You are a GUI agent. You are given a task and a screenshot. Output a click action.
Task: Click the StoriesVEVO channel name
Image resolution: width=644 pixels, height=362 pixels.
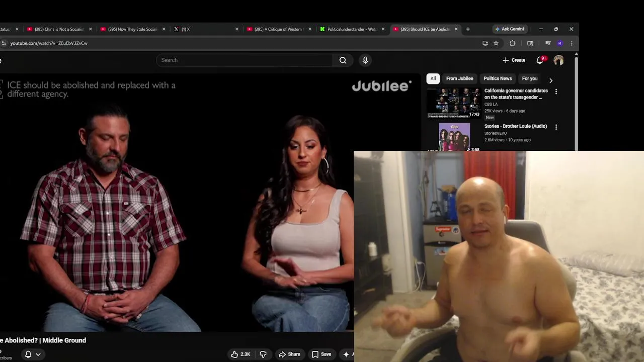(496, 133)
